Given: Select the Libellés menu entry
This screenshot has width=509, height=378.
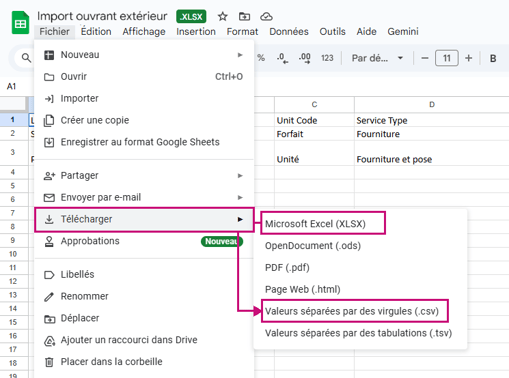Looking at the screenshot, I should (144, 274).
